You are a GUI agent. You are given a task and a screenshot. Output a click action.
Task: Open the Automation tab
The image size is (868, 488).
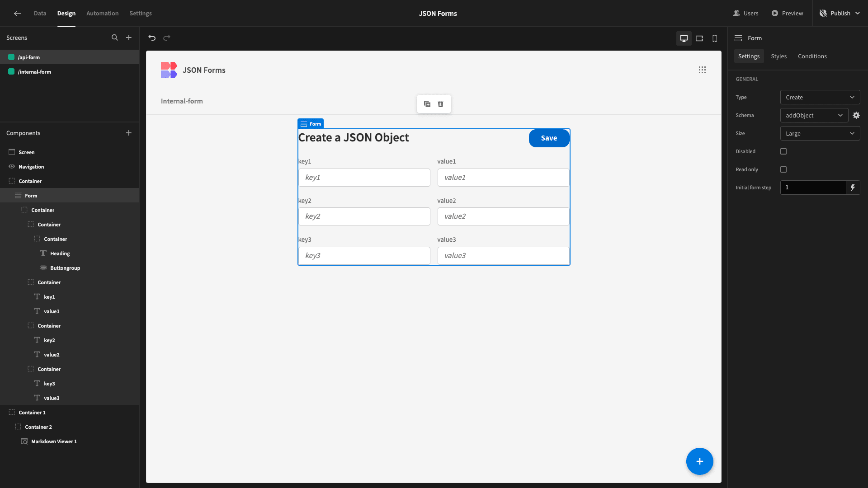pos(103,14)
